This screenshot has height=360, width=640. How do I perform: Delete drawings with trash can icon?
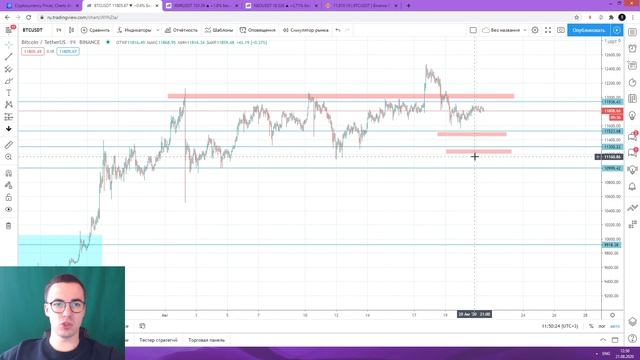coord(9,226)
